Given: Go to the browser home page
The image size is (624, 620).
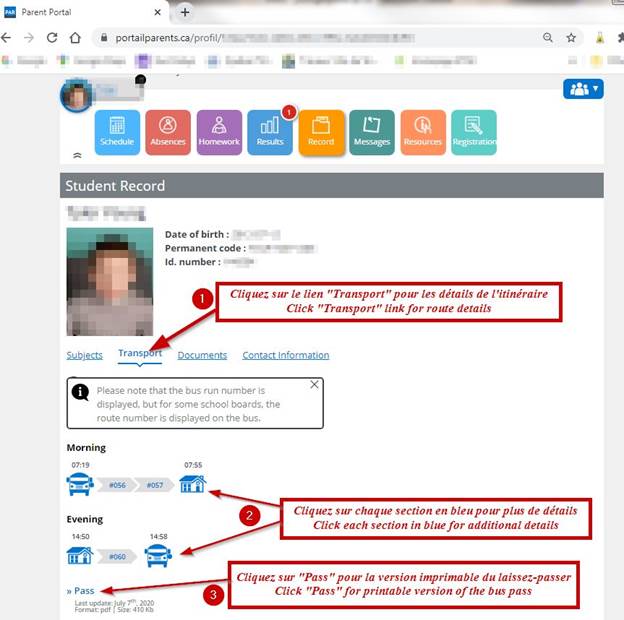Looking at the screenshot, I should click(75, 38).
